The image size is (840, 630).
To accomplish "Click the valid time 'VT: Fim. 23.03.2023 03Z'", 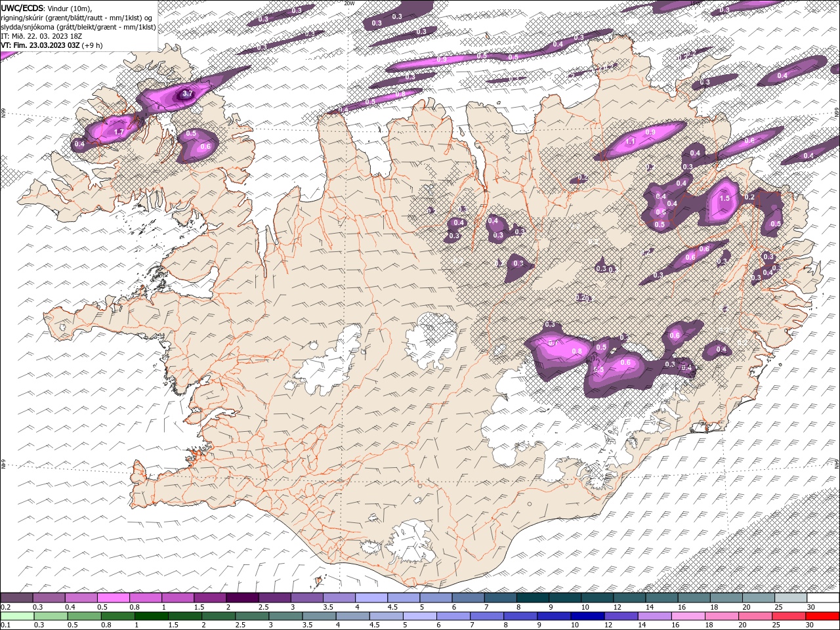I will [41, 45].
